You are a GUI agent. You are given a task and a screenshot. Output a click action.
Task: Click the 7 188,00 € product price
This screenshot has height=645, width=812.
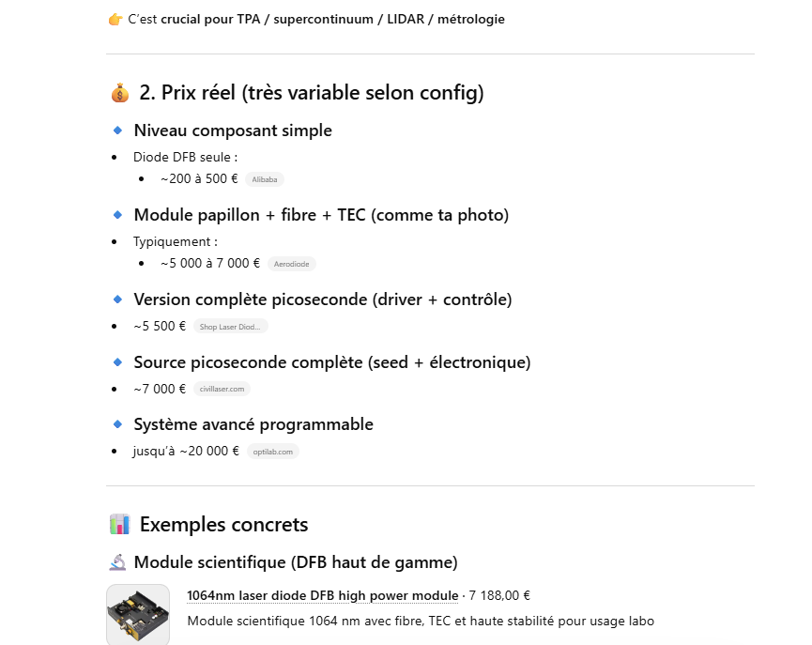coord(499,595)
